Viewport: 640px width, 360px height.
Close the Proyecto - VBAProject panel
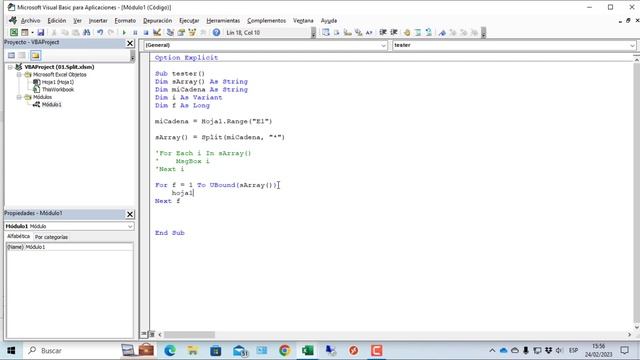(130, 43)
